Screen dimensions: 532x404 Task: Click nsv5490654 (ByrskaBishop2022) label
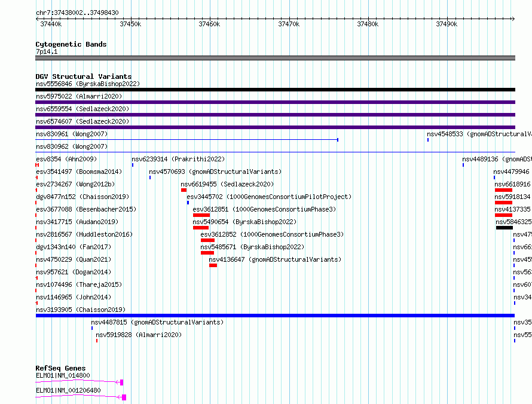click(244, 222)
